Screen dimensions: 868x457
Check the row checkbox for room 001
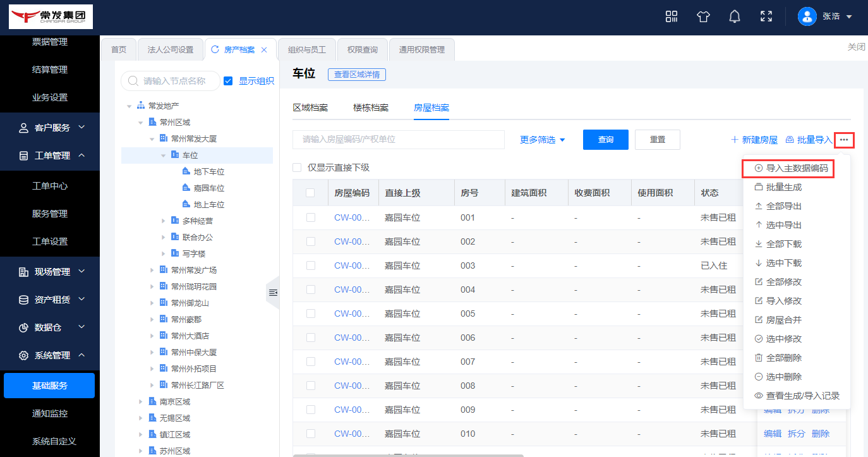[x=310, y=217]
